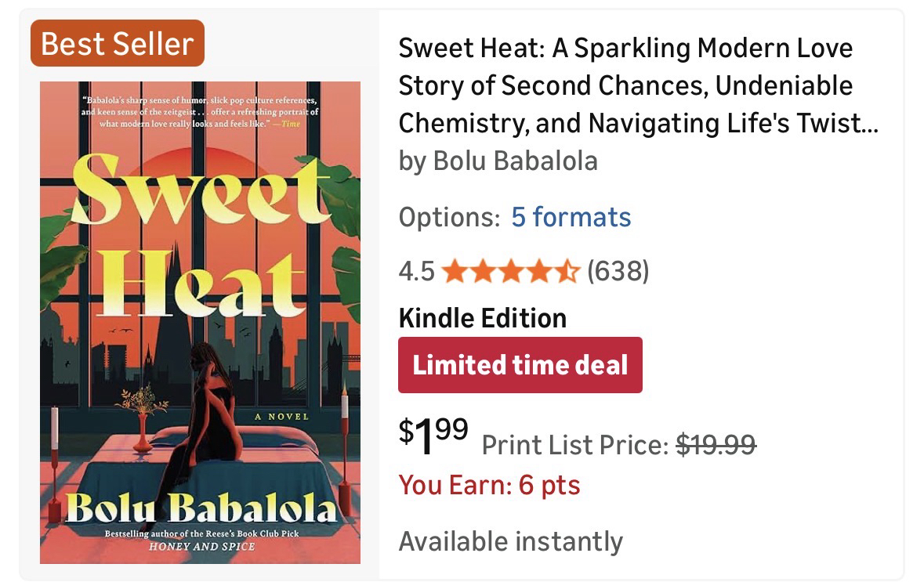924x582 pixels.
Task: Click the $1.99 deal price
Action: point(433,435)
